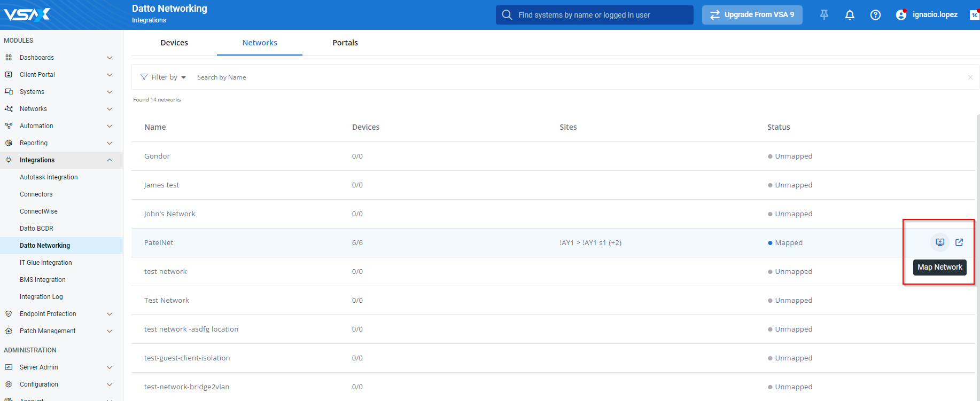The height and width of the screenshot is (401, 980).
Task: Click the pin icon in header
Action: click(x=824, y=15)
